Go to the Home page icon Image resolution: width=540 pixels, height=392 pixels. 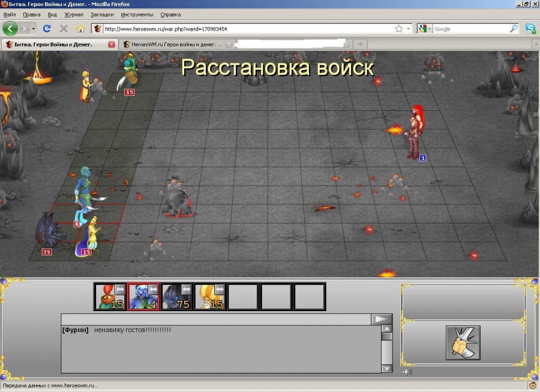tap(80, 29)
